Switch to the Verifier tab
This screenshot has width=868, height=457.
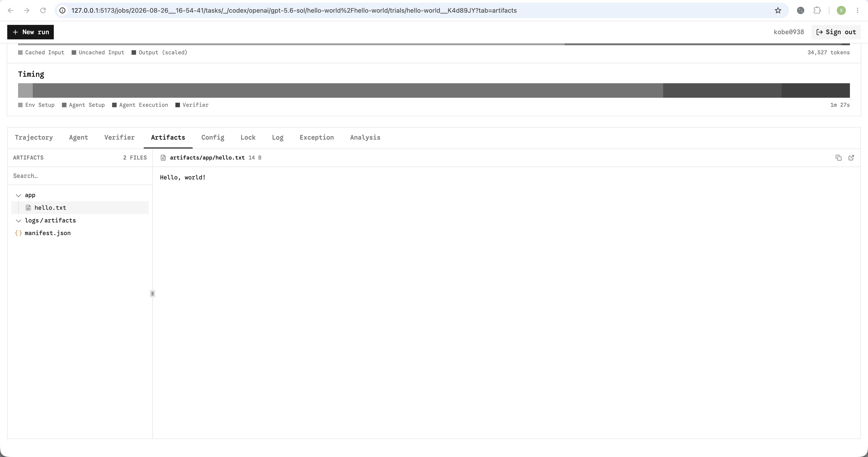[x=119, y=138]
